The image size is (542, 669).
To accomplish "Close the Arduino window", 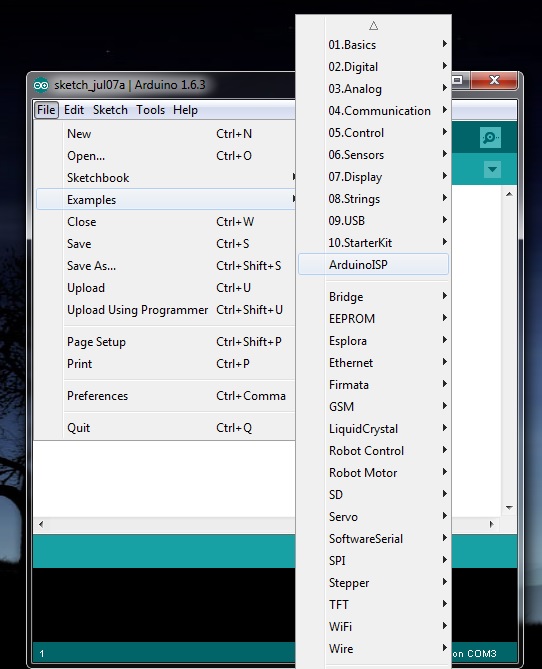I will [494, 80].
